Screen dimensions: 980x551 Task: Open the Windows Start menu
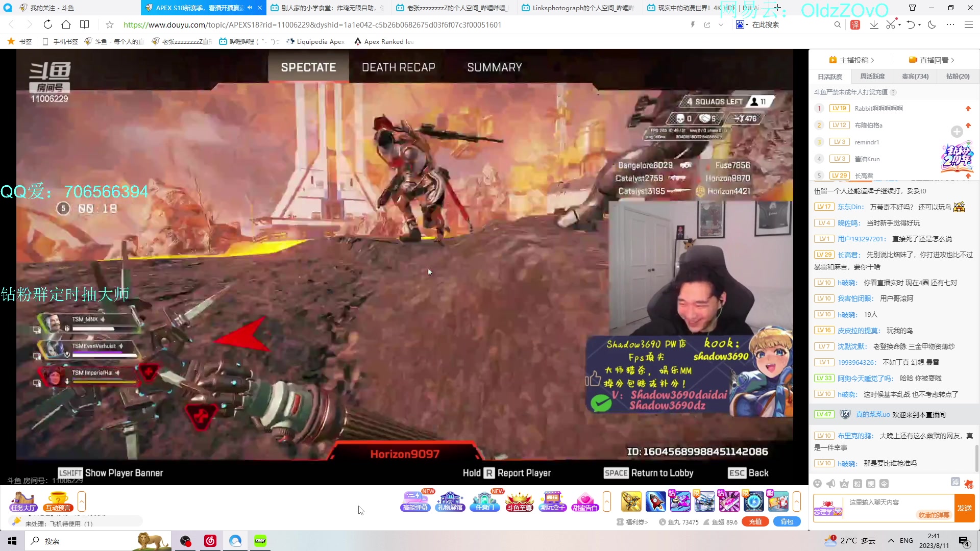(x=12, y=541)
